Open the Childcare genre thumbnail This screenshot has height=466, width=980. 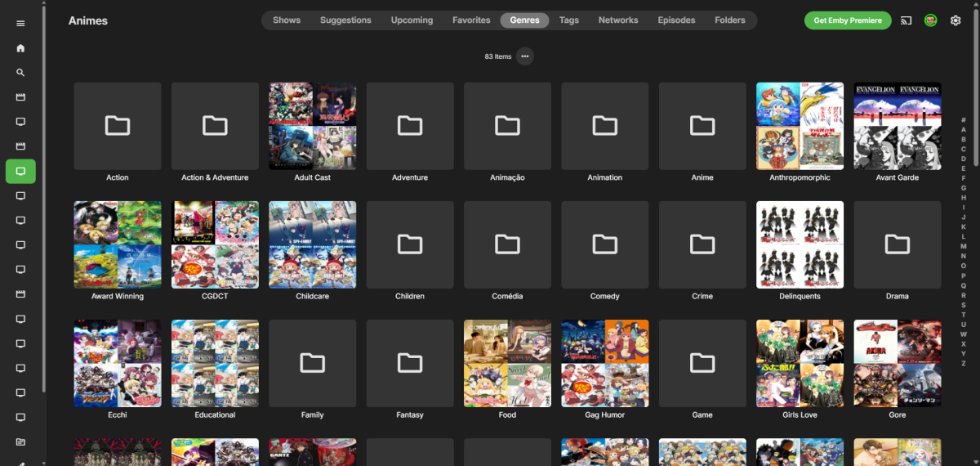pyautogui.click(x=313, y=244)
